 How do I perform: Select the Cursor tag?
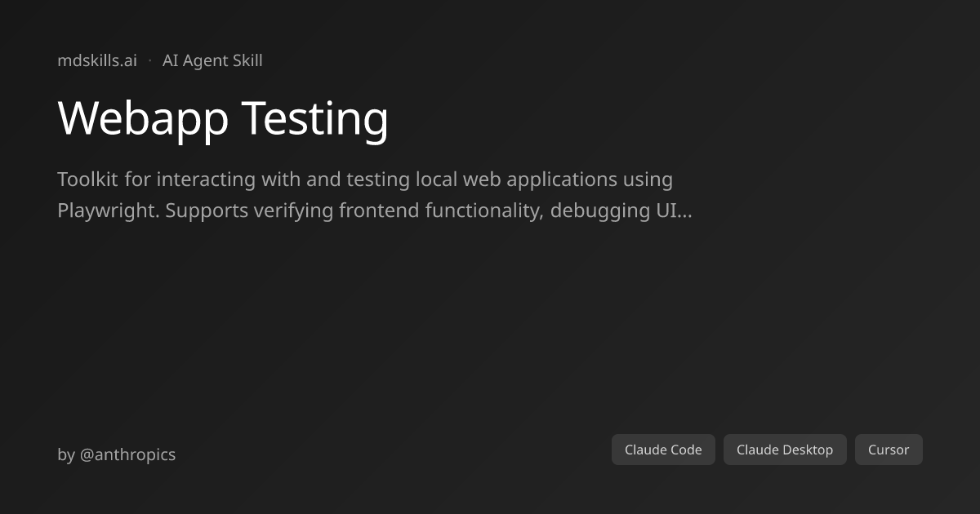889,450
